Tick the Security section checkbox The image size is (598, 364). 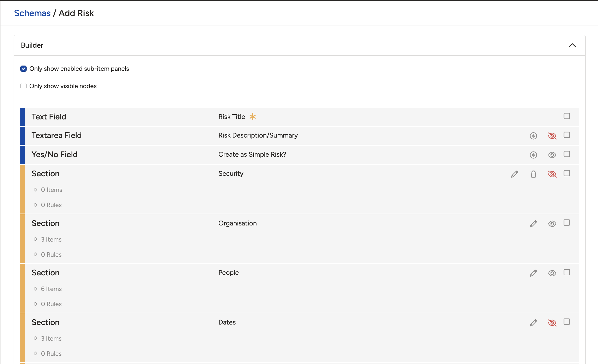[567, 173]
